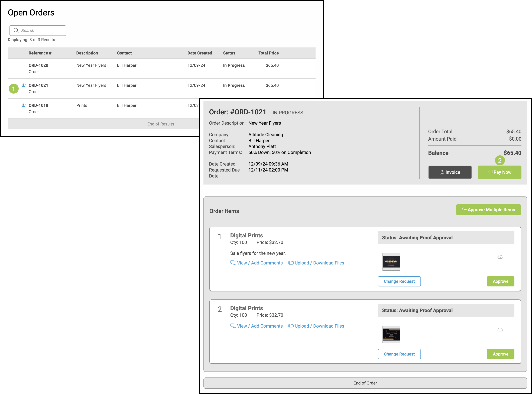Image resolution: width=532 pixels, height=394 pixels.
Task: Click comments icon on order item 1
Action: coord(233,263)
